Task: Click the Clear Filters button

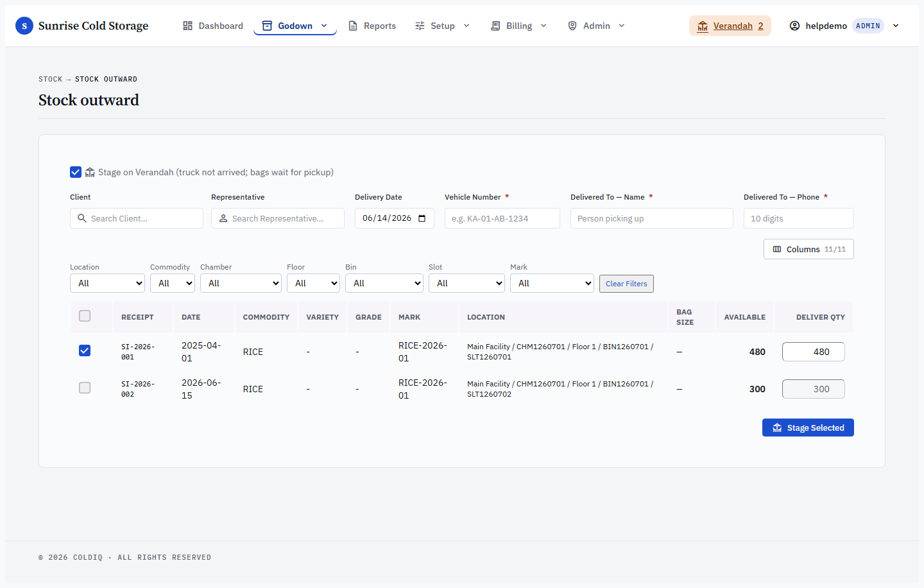Action: [x=626, y=284]
